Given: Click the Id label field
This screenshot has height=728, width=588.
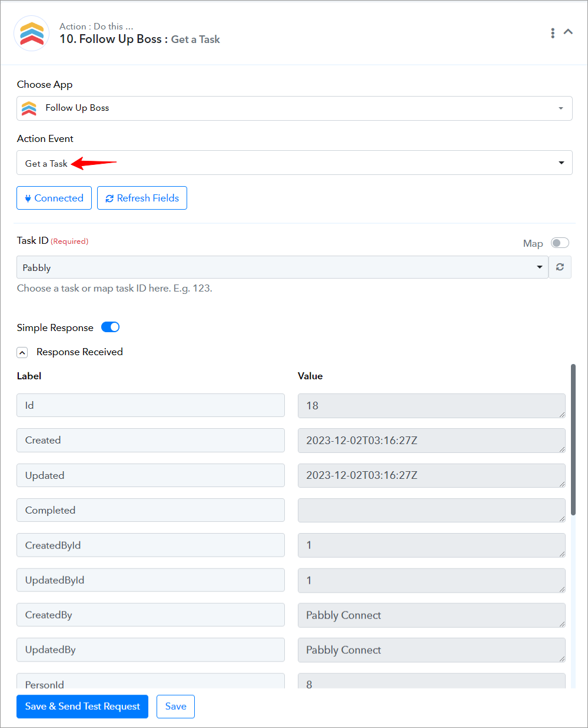Looking at the screenshot, I should (x=151, y=405).
